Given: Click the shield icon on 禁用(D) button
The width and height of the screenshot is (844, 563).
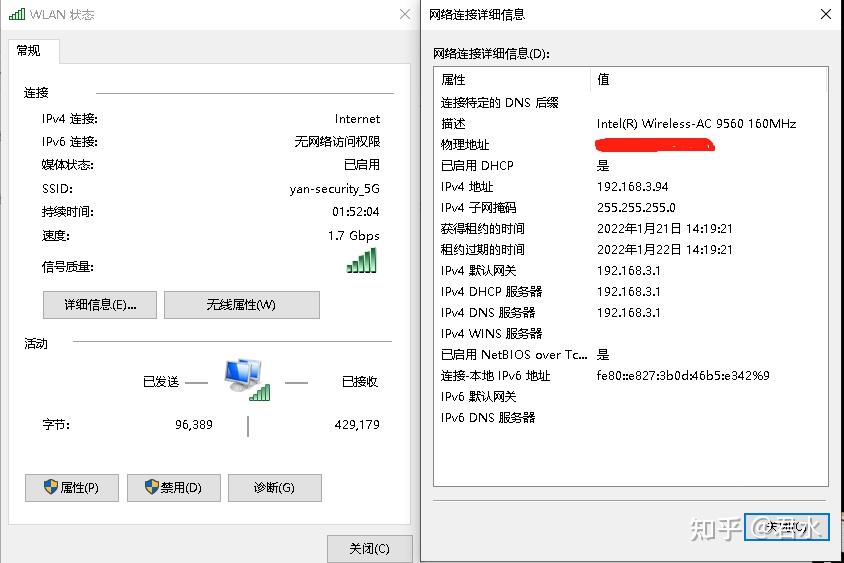Looking at the screenshot, I should [152, 487].
